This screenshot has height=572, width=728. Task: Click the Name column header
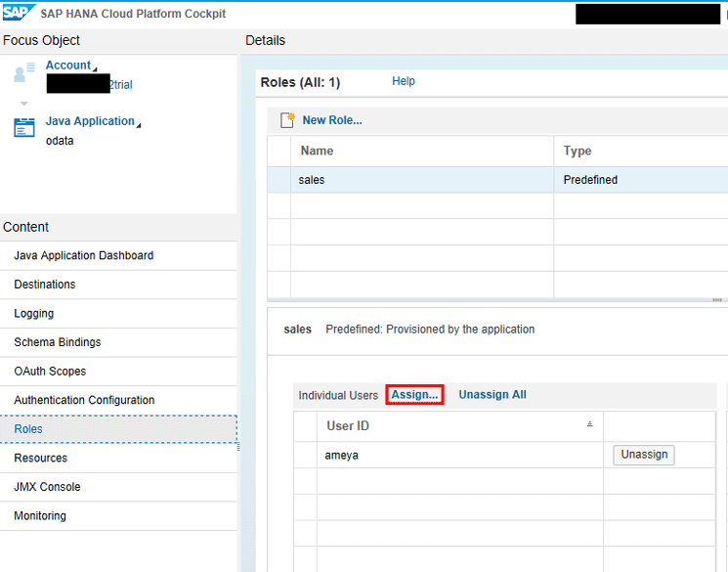[422, 151]
